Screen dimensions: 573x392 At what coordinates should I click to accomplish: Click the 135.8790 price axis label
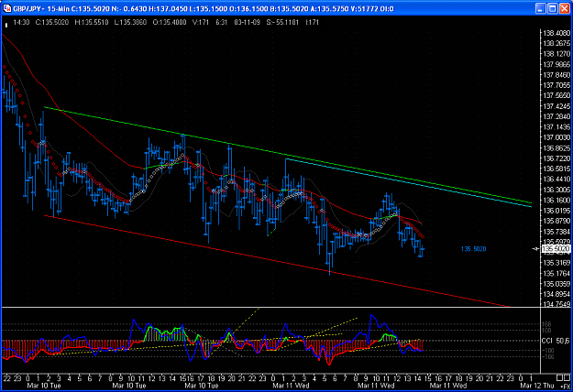[556, 221]
